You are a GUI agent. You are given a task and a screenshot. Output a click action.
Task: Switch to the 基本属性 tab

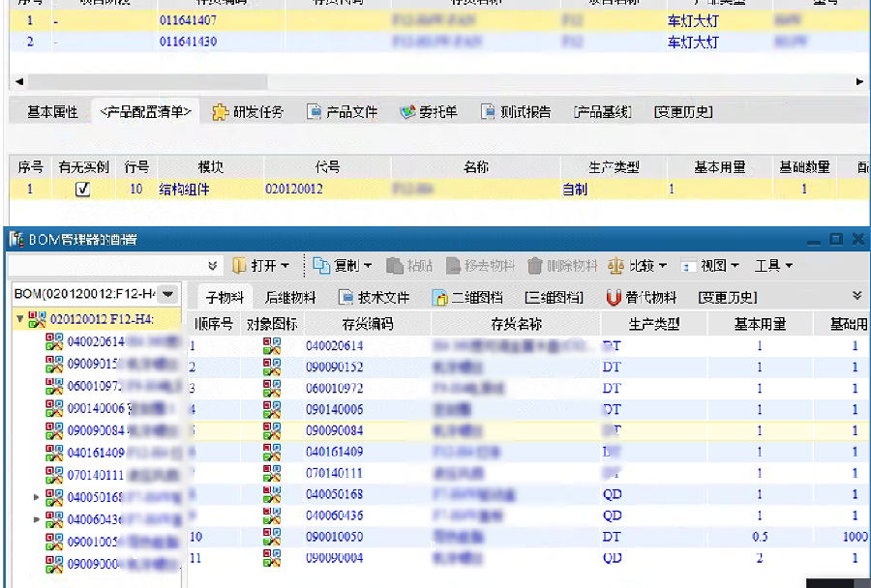click(x=52, y=112)
